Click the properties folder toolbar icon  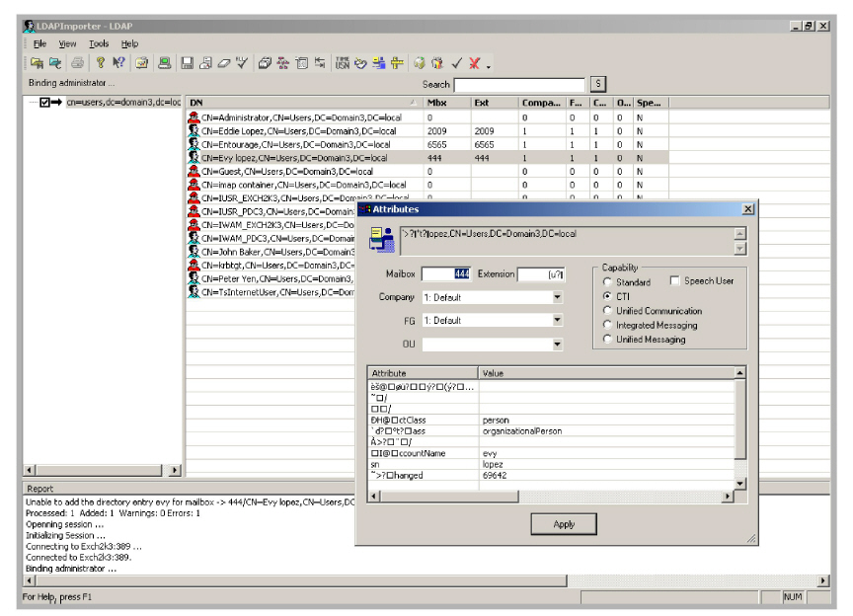[x=142, y=63]
